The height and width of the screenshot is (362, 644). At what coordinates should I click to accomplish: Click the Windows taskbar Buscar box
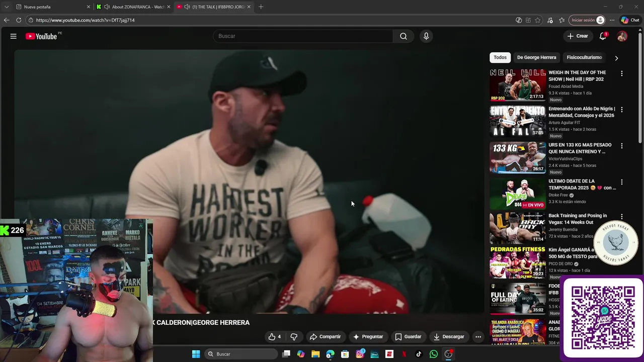242,354
